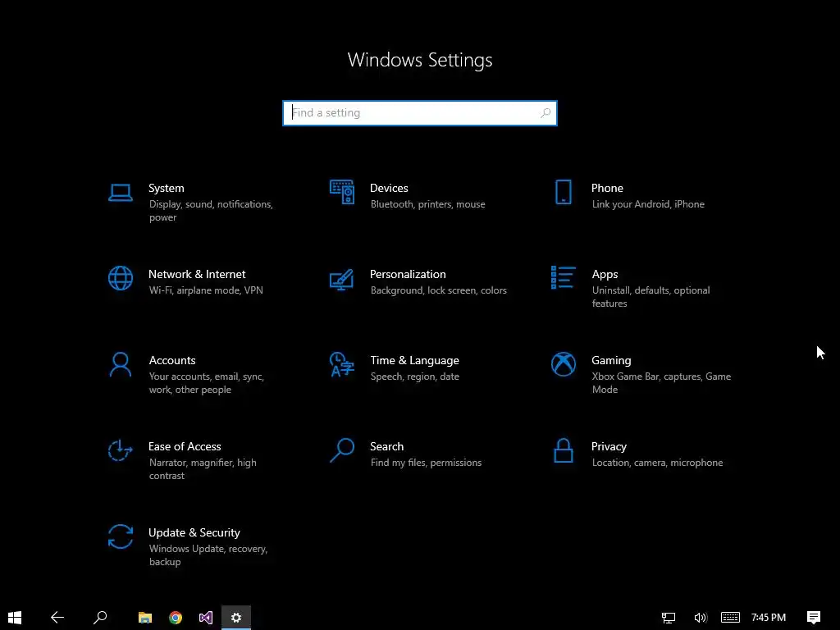This screenshot has width=840, height=630.
Task: Open the Ease of Access icon
Action: coord(120,450)
